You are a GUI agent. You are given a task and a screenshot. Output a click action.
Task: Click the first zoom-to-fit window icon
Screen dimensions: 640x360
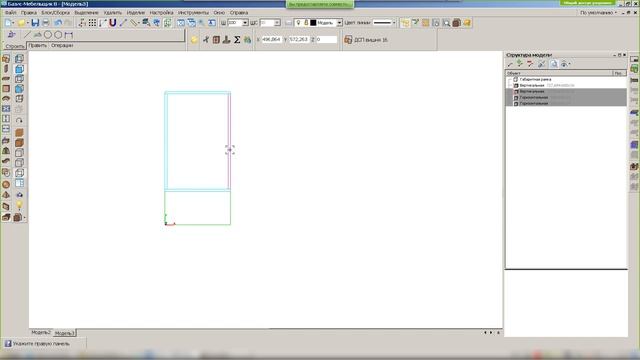[x=180, y=23]
